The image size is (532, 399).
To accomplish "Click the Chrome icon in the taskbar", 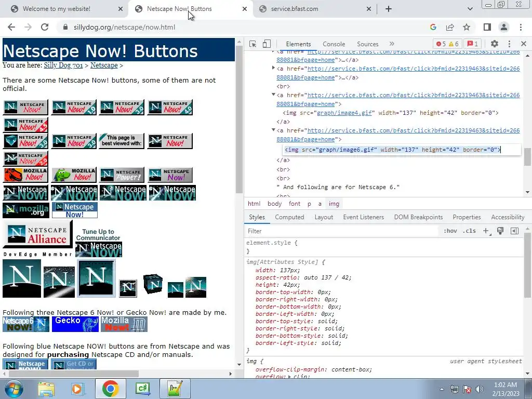I will coord(110,389).
